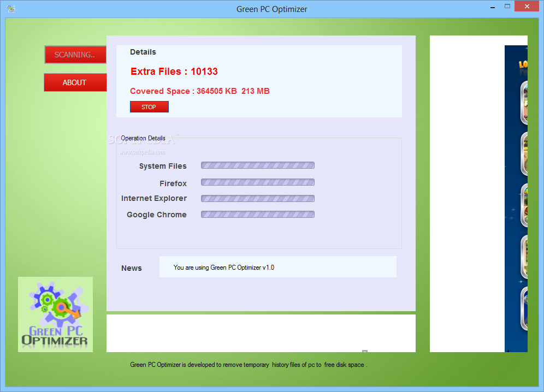Click the news message about Optimizer v1.0
This screenshot has height=392, width=544.
click(x=224, y=268)
